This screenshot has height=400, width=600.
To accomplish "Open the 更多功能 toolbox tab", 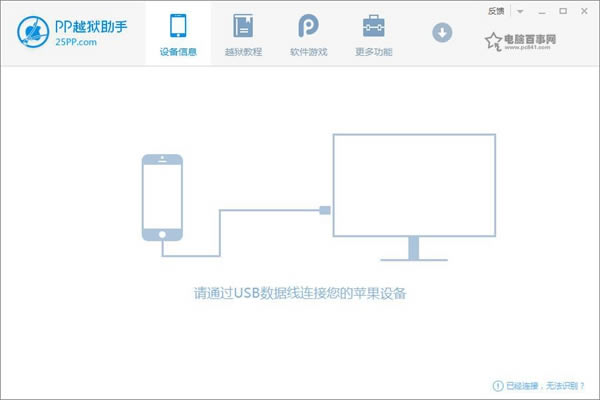I will (x=373, y=34).
